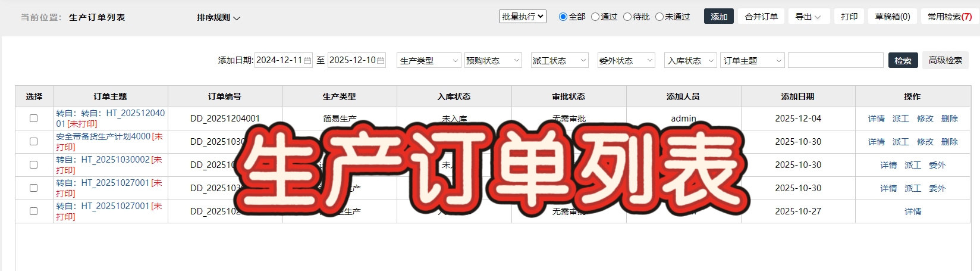Click 详情 for 安全带备货生产计划4000 row
Viewport: 980px width, 271px height.
[x=876, y=142]
